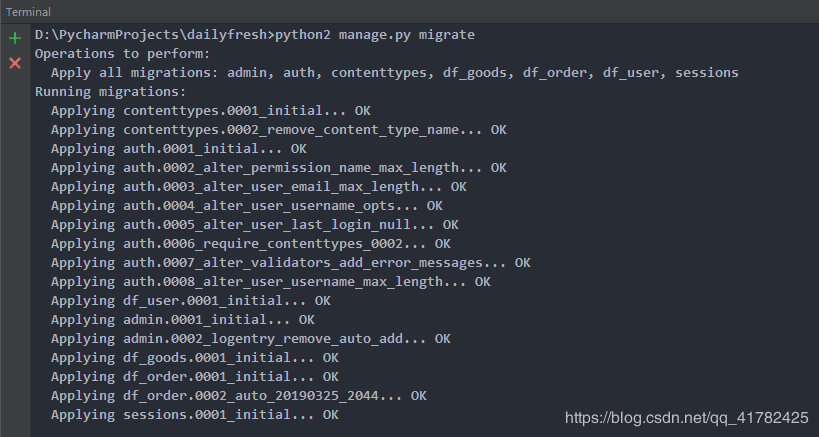
Task: Add a new terminal session with plus icon
Action: (x=14, y=39)
